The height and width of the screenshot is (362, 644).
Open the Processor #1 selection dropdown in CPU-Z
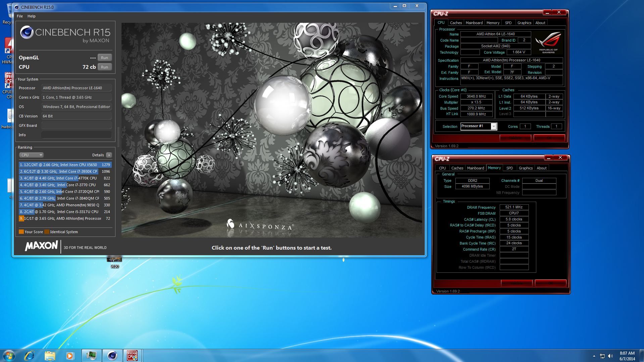tap(494, 126)
